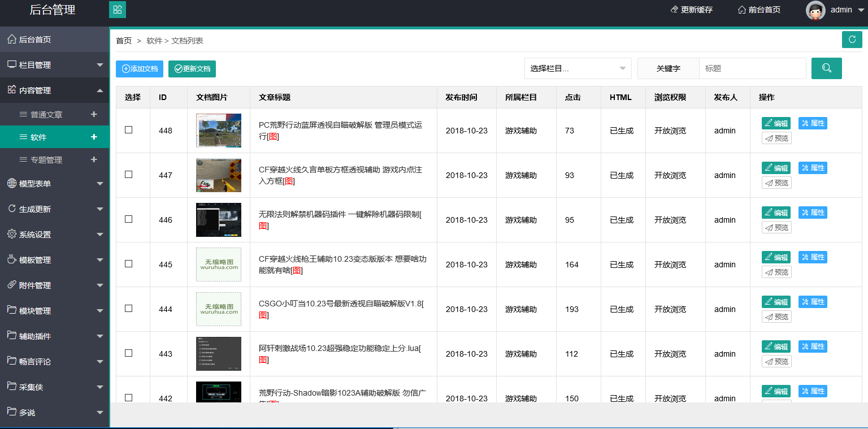Tick the checkbox for row ID 445
Viewport: 868px width, 429px height.
click(129, 264)
